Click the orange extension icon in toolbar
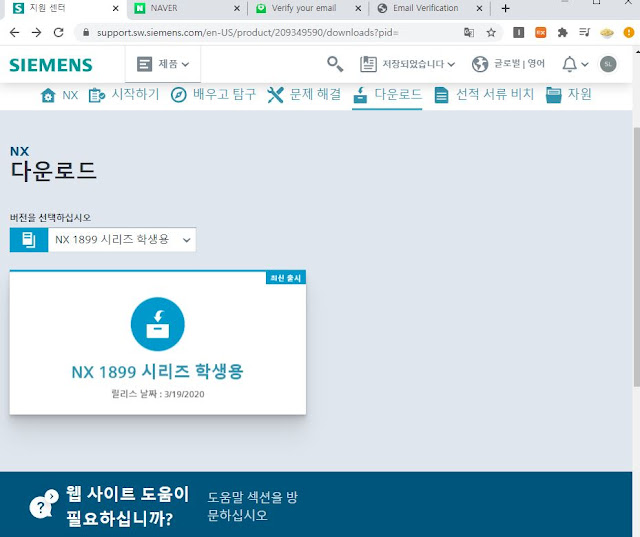Viewport: 640px width, 537px height. tap(541, 33)
